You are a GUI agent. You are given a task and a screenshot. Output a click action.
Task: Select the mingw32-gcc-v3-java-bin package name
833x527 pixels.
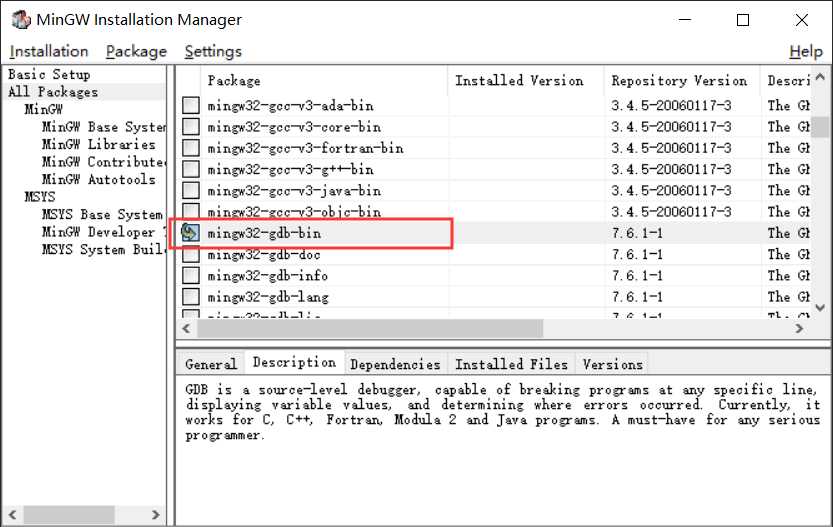294,191
